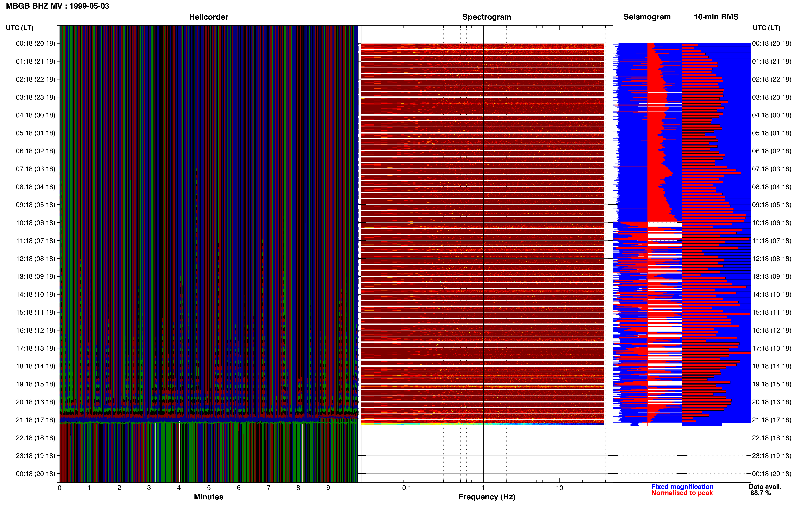812x508 pixels.
Task: Select left time label '00:18 (20:18)' at top
Action: click(x=36, y=43)
